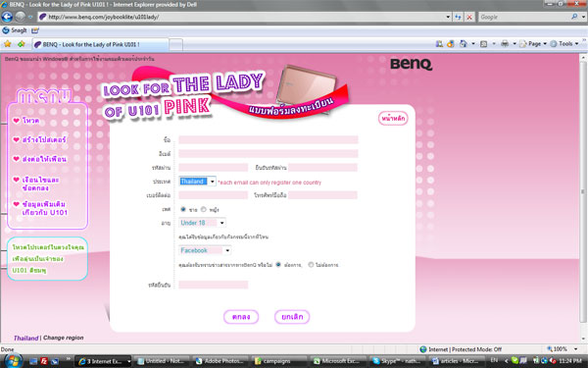588x368 pixels.
Task: Click the fourth heart menu item on the left
Action: [x=36, y=184]
